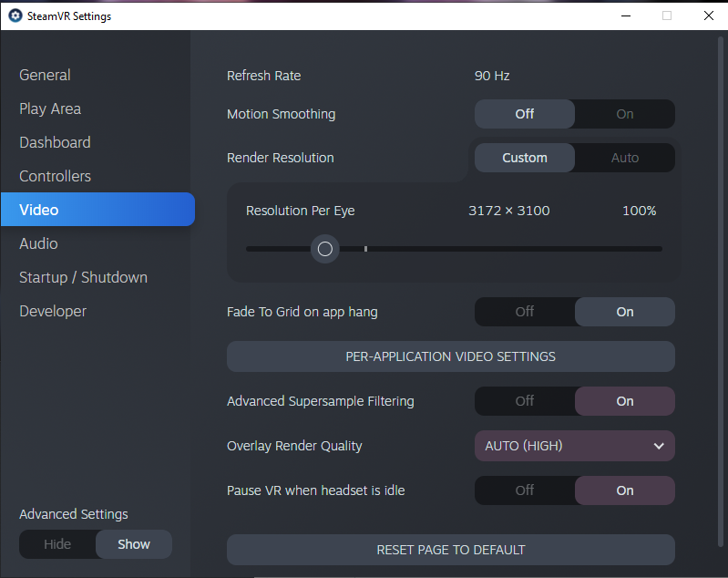Open Per-Application Video Settings
The image size is (728, 578).
(451, 356)
